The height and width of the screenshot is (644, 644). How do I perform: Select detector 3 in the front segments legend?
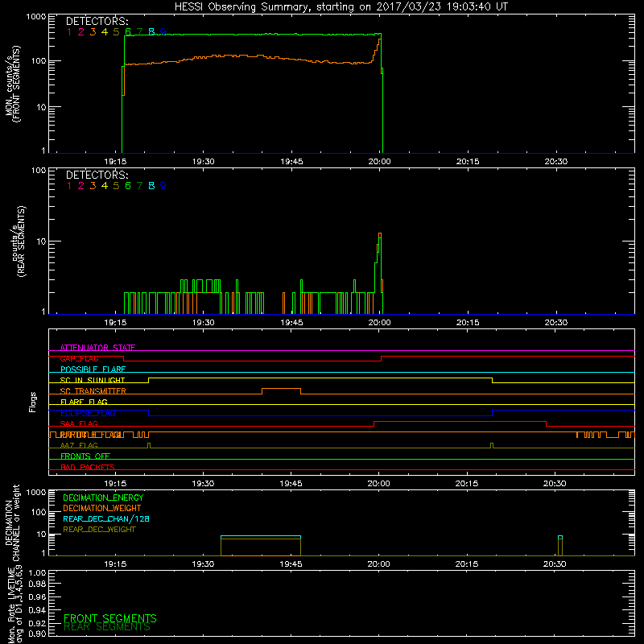[x=93, y=32]
